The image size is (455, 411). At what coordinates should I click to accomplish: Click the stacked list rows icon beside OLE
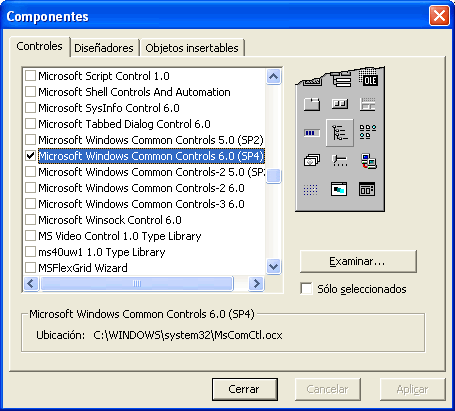(341, 79)
